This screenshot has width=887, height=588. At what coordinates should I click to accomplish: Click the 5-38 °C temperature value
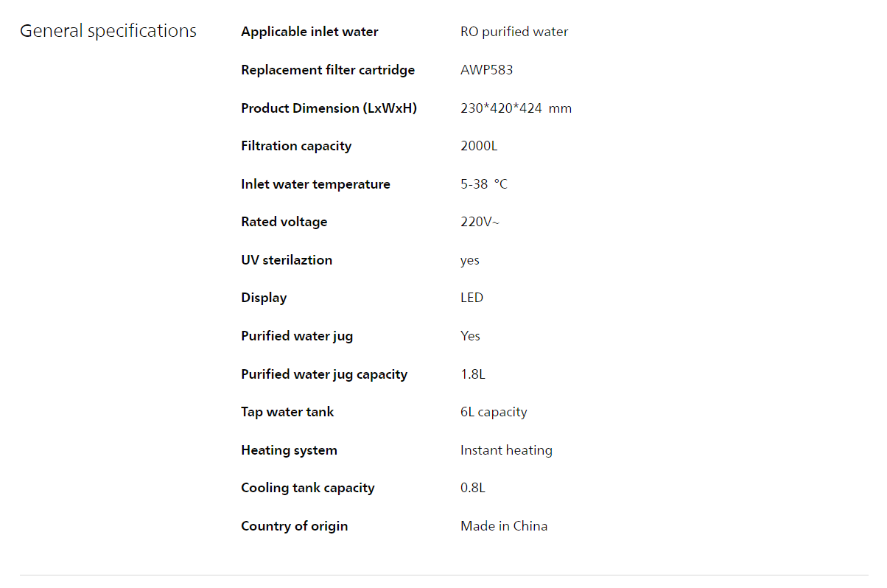pyautogui.click(x=484, y=184)
